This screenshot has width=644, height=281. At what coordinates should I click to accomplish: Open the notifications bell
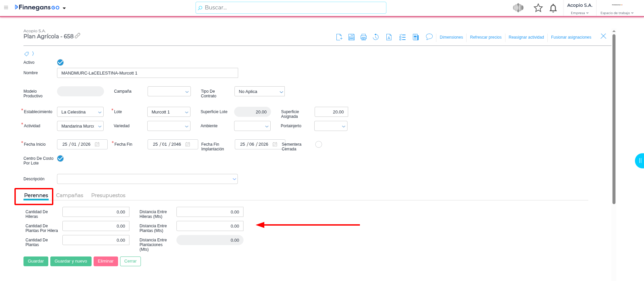point(553,8)
